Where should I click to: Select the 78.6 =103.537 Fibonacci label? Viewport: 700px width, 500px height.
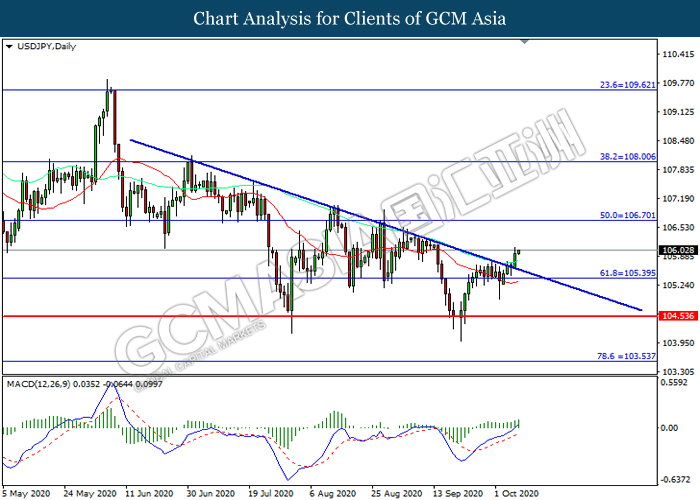pos(626,356)
